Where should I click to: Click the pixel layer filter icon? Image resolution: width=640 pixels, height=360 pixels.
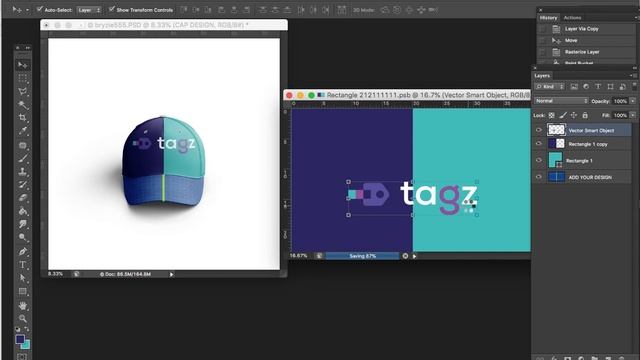[x=574, y=87]
